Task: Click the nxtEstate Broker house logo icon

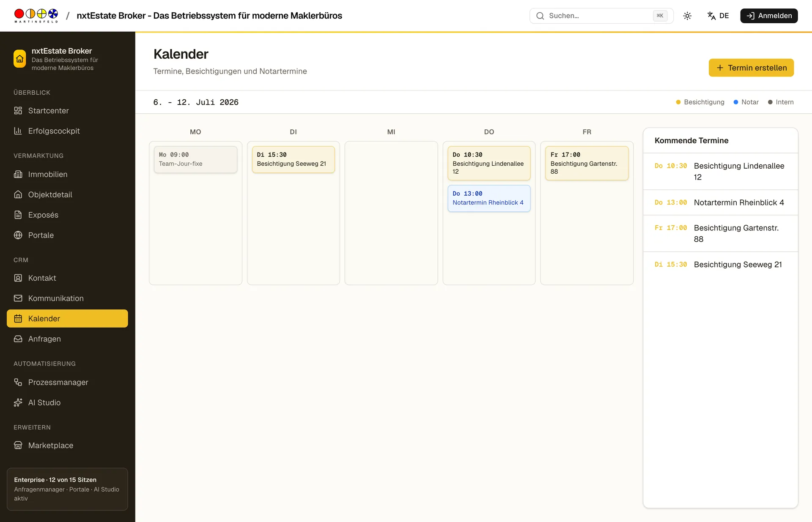Action: click(x=19, y=59)
